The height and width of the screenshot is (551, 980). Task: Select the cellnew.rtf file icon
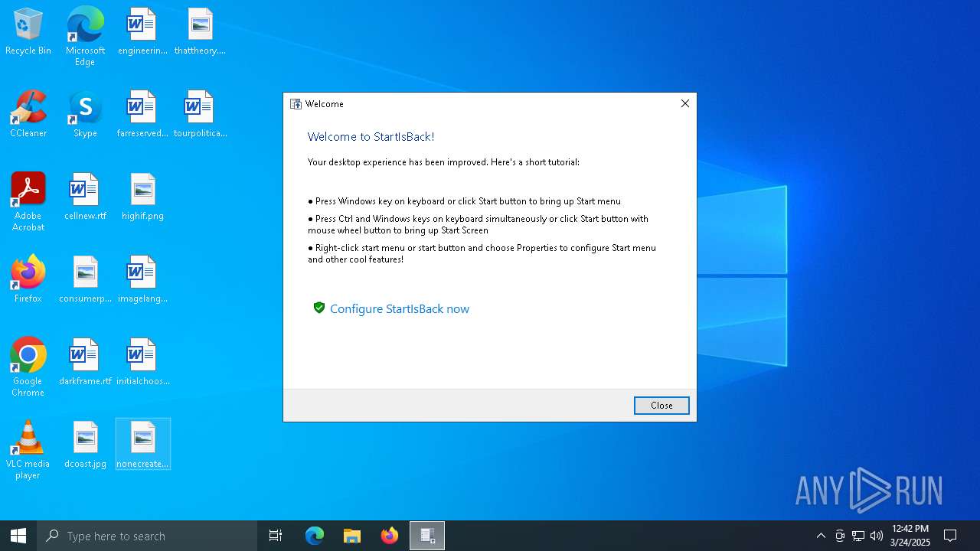[x=85, y=197]
